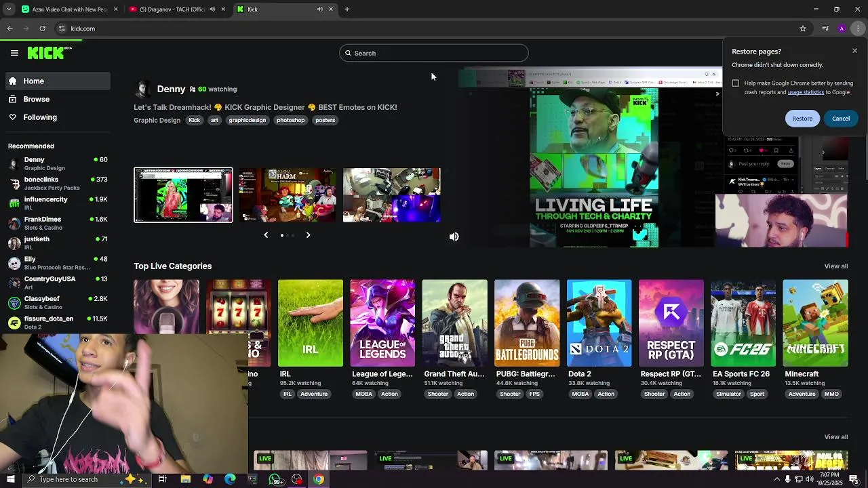Image resolution: width=868 pixels, height=488 pixels.
Task: Select the HARM featured stream thumbnail
Action: click(x=287, y=195)
